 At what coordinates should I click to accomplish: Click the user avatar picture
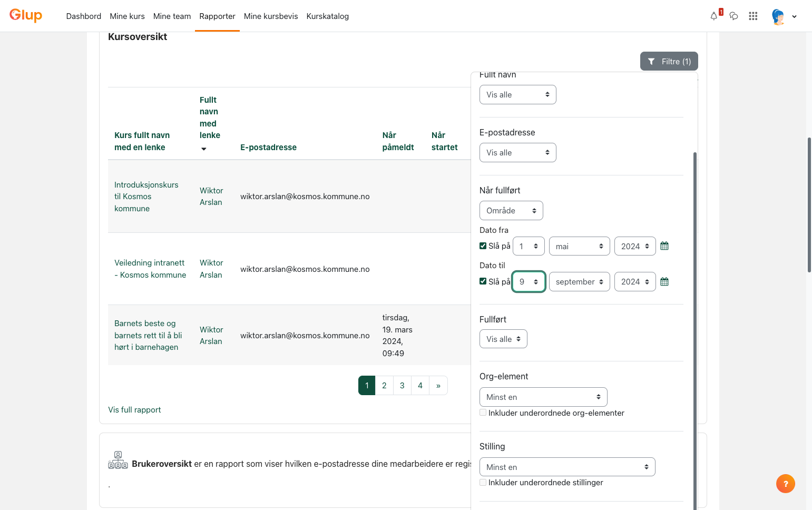778,16
